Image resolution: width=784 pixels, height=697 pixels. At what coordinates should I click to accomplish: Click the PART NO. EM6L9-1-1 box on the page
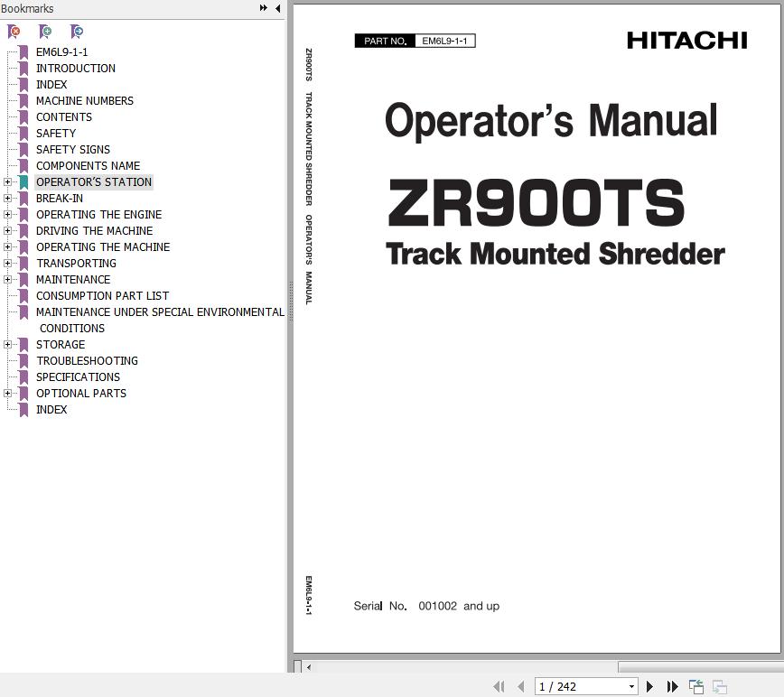(x=415, y=41)
